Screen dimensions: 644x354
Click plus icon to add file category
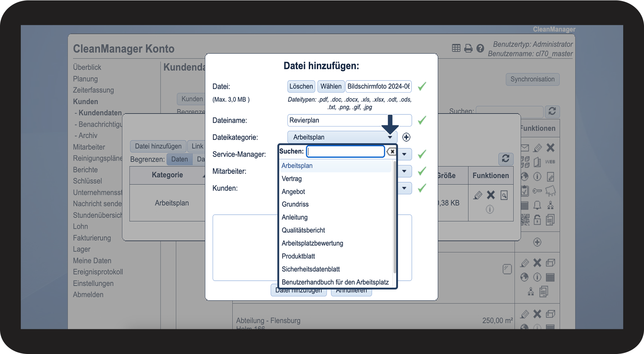coord(406,137)
